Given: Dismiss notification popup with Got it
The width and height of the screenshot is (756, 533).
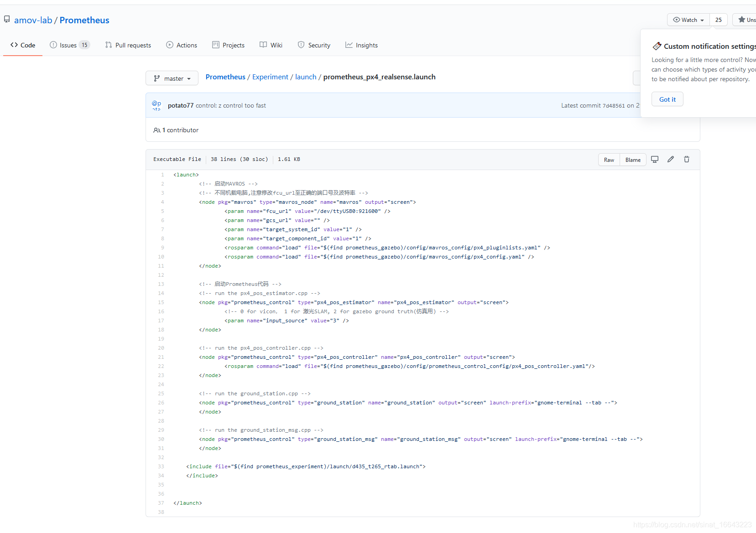Looking at the screenshot, I should [667, 99].
